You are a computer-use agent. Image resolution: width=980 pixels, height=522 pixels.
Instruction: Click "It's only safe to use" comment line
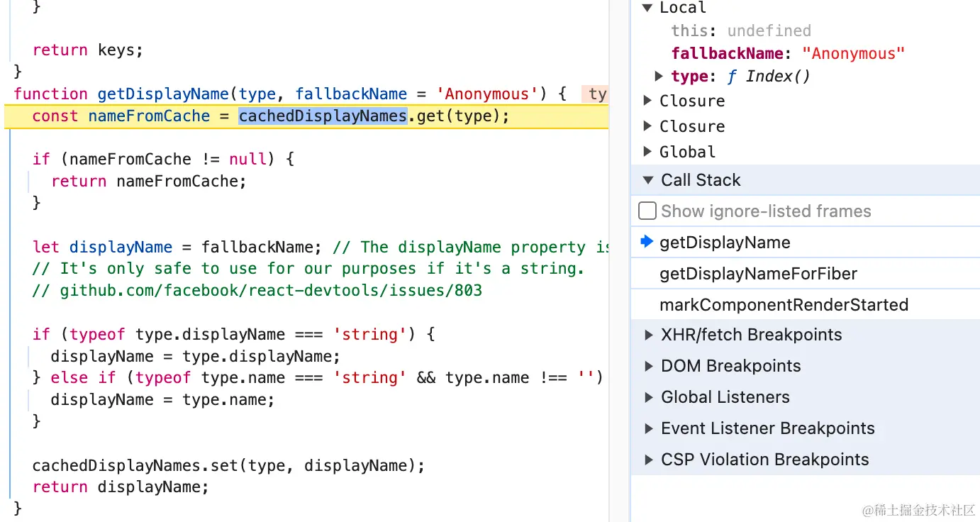pyautogui.click(x=308, y=269)
